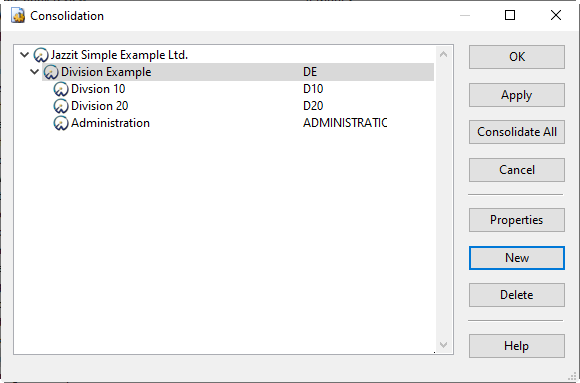Click the tree scrollbar up arrow
Viewport: 580px width, 383px height.
coord(444,54)
